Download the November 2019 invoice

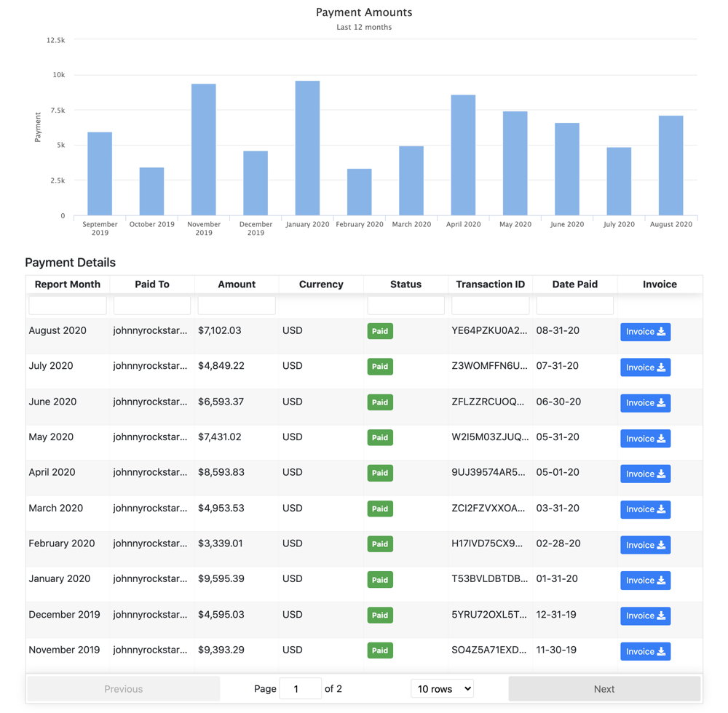click(645, 651)
